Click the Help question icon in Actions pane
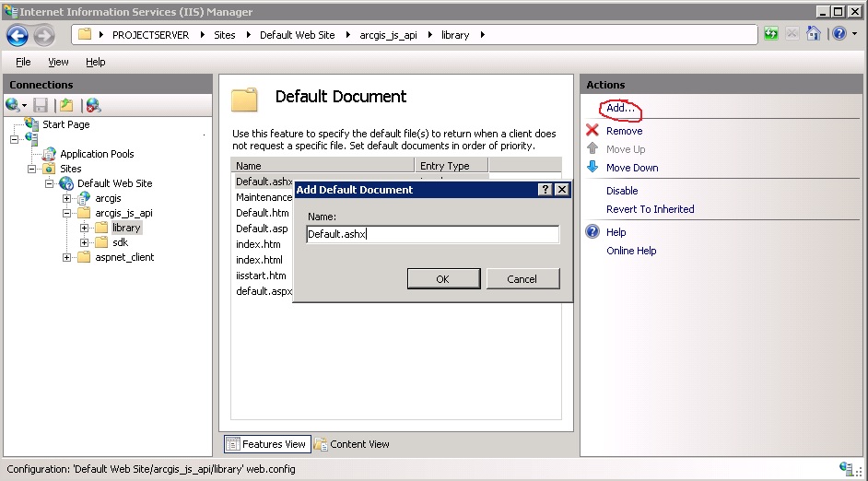The image size is (868, 481). 592,231
